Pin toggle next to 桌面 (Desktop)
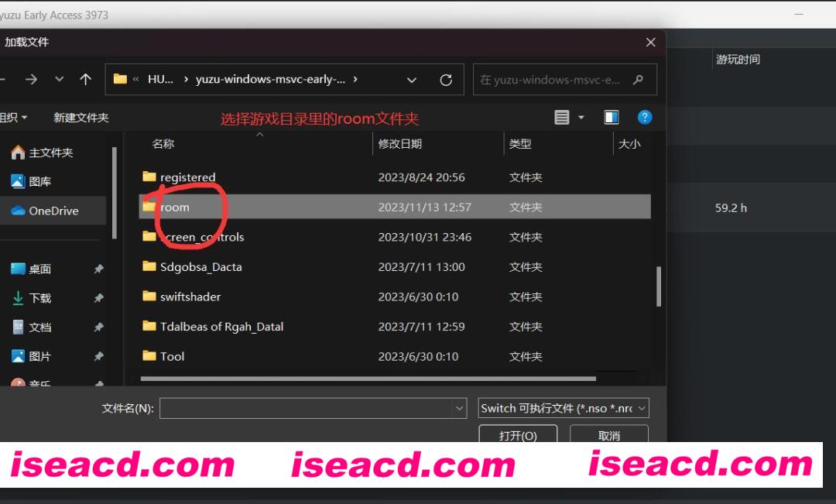 click(98, 269)
